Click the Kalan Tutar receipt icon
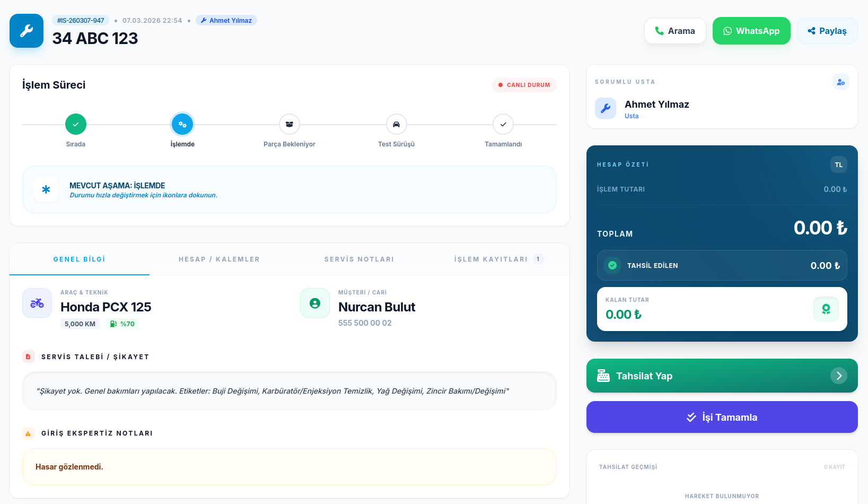This screenshot has width=868, height=504. point(826,309)
